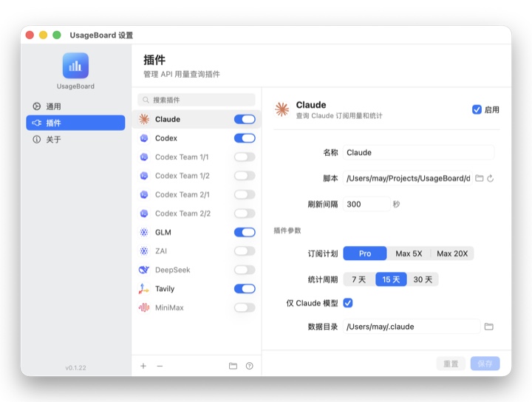
Task: Add a new plugin with plus icon
Action: click(143, 366)
